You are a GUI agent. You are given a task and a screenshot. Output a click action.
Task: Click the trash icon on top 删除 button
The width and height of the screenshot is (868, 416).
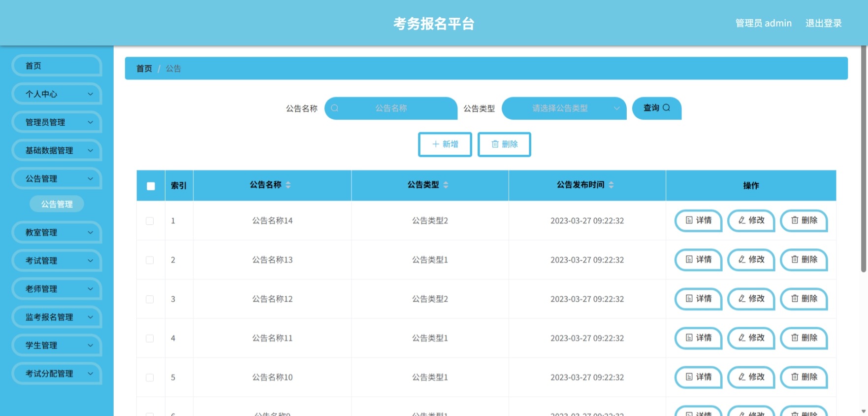click(x=495, y=144)
